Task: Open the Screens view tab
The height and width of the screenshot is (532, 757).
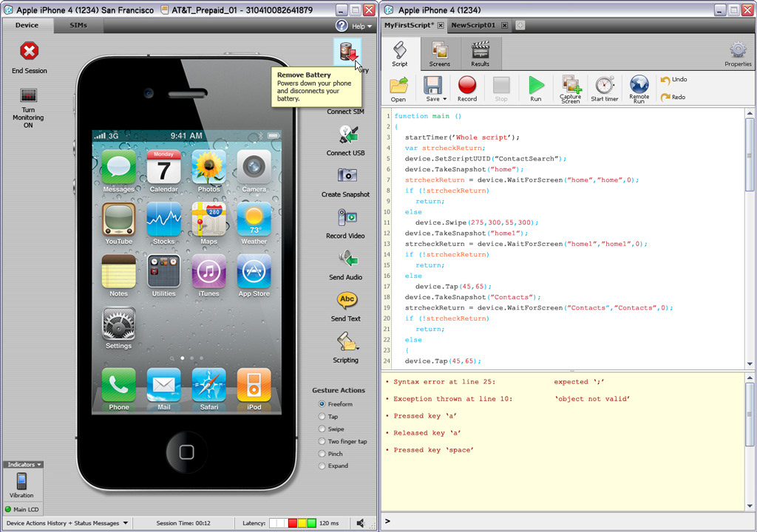Action: (439, 53)
